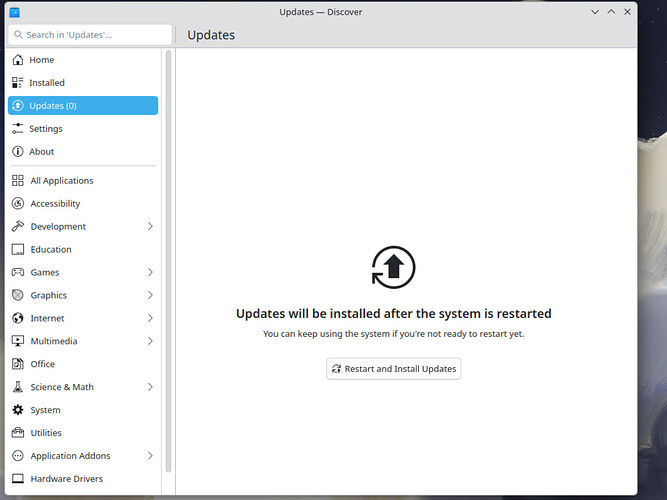Image resolution: width=667 pixels, height=500 pixels.
Task: Click the Application Addons dots icon
Action: 17,456
